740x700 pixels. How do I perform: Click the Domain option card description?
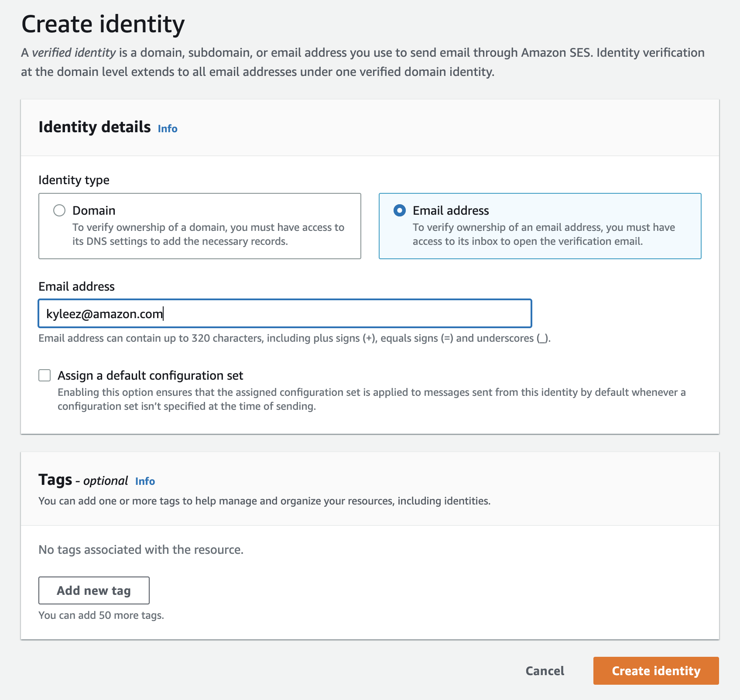click(x=208, y=234)
